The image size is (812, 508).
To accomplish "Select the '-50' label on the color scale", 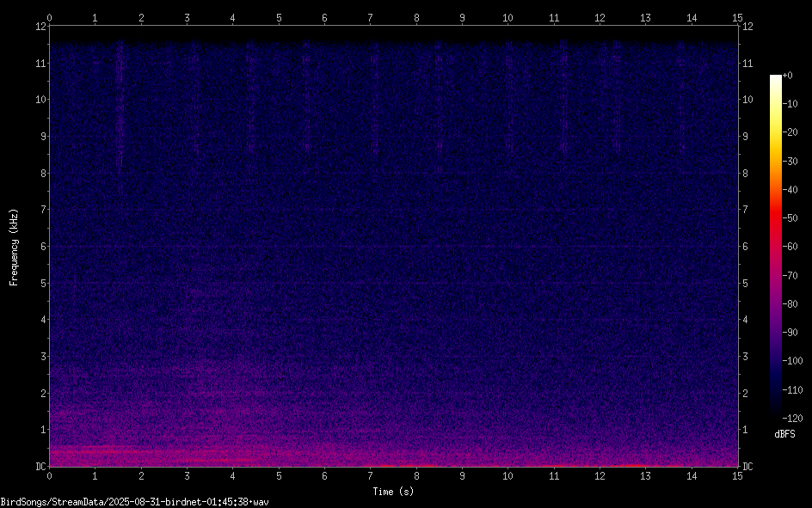I will tap(790, 218).
